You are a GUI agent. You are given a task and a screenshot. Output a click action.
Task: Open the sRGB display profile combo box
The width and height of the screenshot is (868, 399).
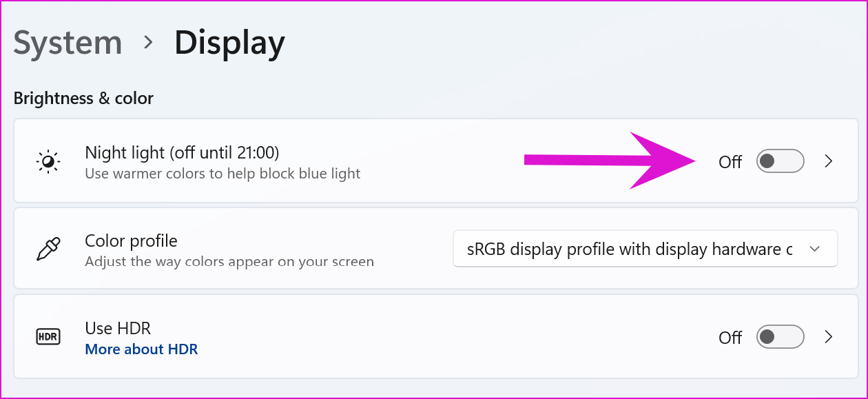pos(645,249)
